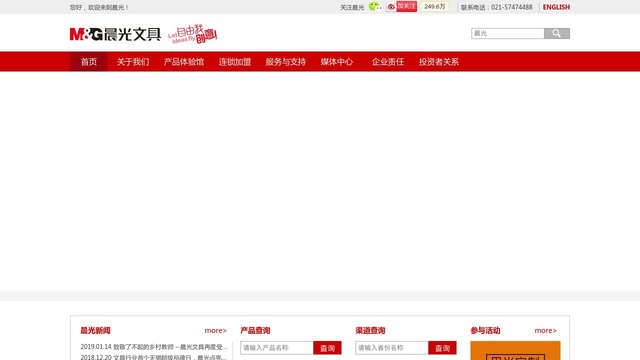This screenshot has width=640, height=360.
Task: Click the 渠道查询 heading
Action: pyautogui.click(x=370, y=331)
